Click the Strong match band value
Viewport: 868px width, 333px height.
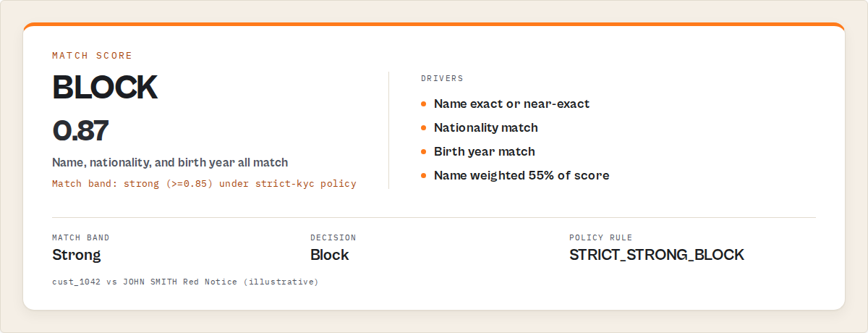tap(77, 255)
